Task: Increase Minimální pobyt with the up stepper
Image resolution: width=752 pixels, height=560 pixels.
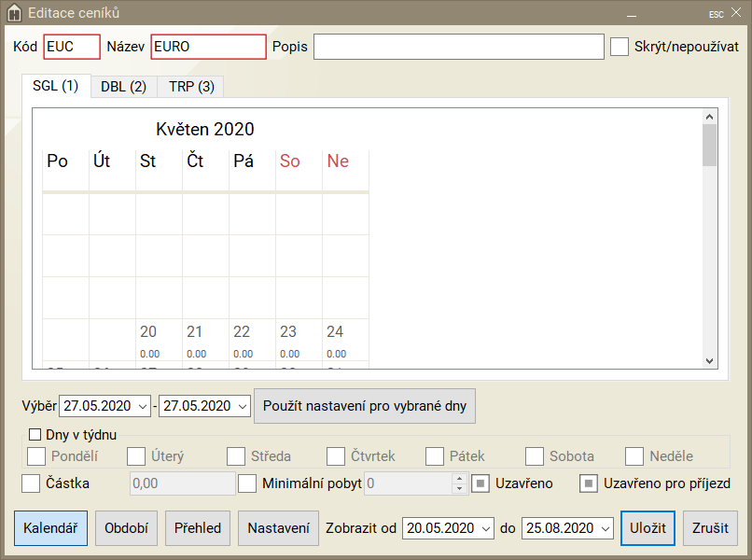Action: (458, 478)
